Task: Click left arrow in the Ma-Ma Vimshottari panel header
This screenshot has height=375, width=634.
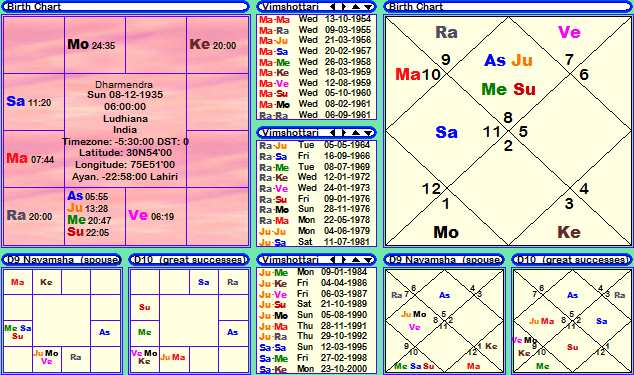Action: pyautogui.click(x=332, y=7)
